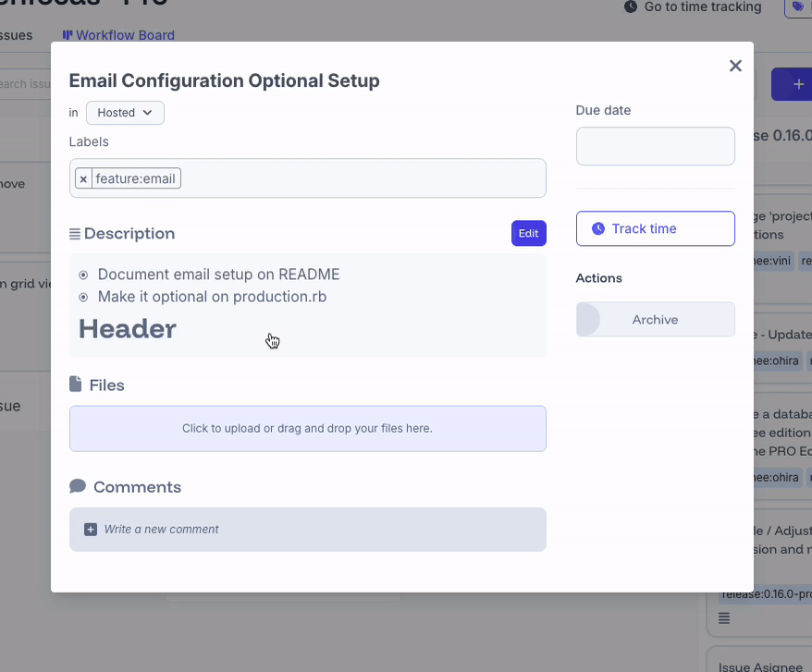Screen dimensions: 812x672
Task: Open the Hosted column dropdown
Action: tap(125, 113)
